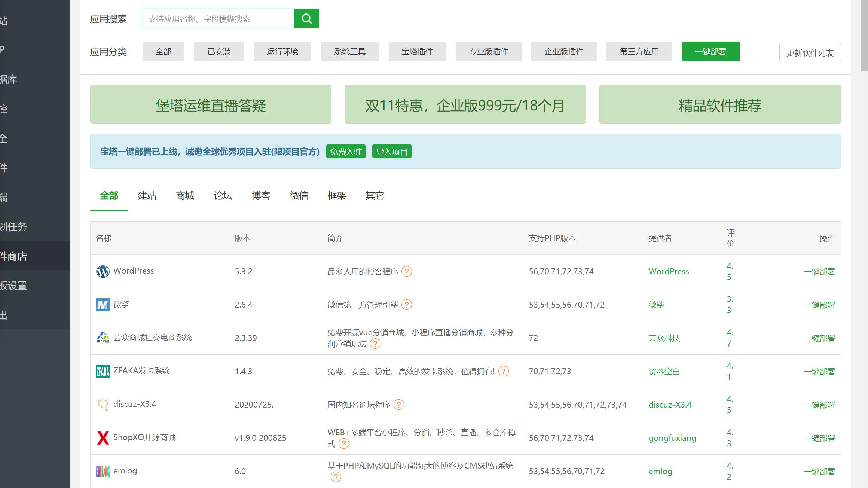The height and width of the screenshot is (488, 868).
Task: Click the ZFAKA logo icon
Action: (x=103, y=371)
